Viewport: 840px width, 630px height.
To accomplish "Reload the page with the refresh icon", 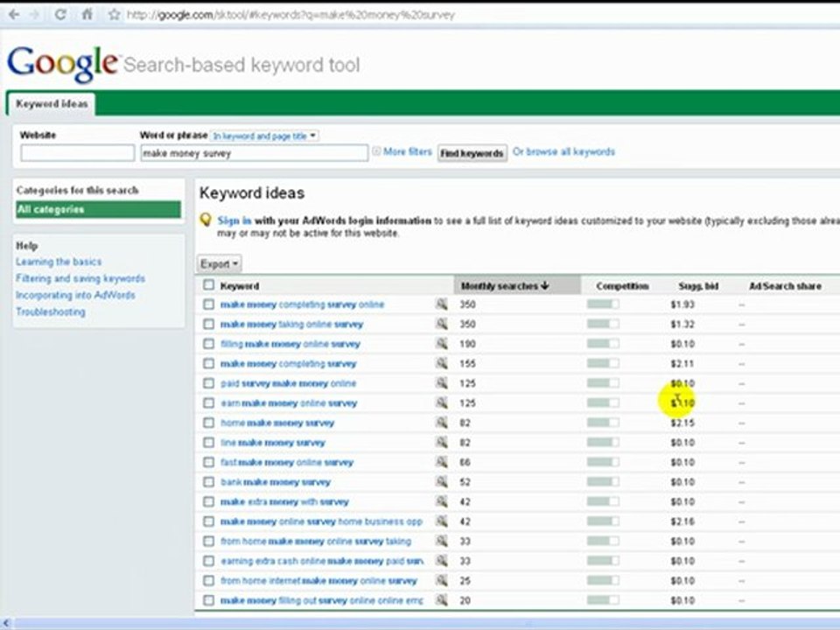I will click(60, 15).
